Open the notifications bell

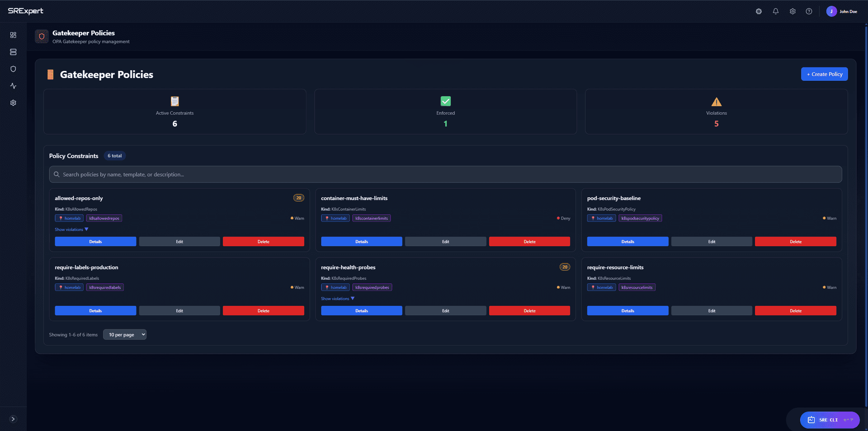[776, 11]
